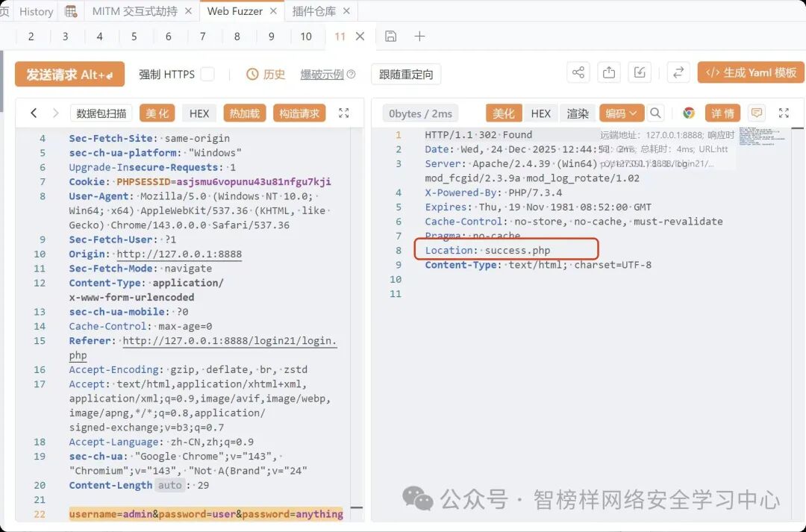This screenshot has height=532, width=806.
Task: Click the hot reload (热加载) button
Action: [x=245, y=113]
